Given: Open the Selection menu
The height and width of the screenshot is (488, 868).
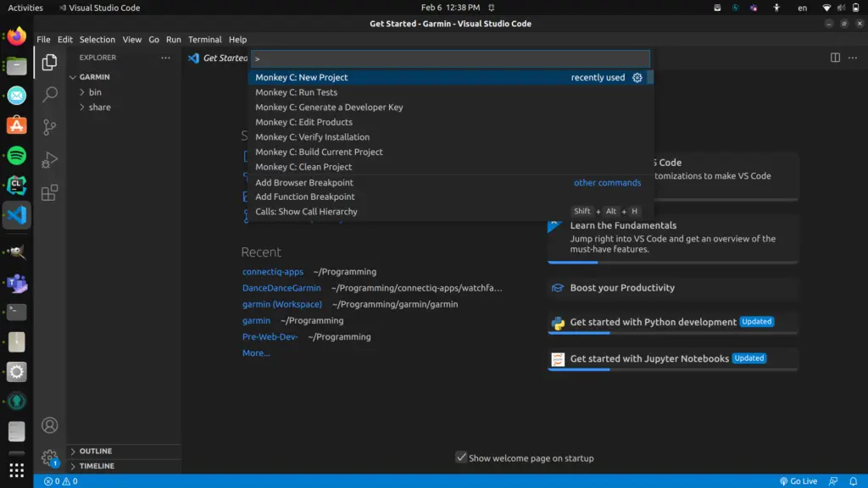Looking at the screenshot, I should (97, 39).
